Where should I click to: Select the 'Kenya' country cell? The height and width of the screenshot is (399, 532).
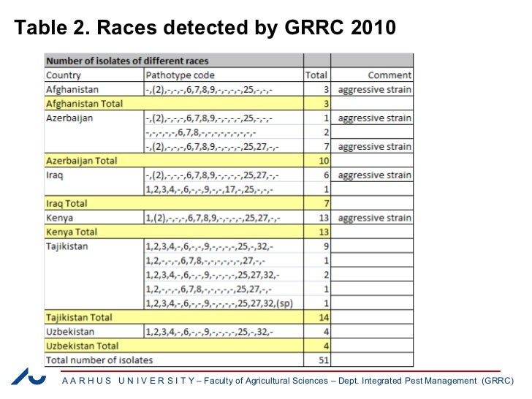tap(59, 218)
